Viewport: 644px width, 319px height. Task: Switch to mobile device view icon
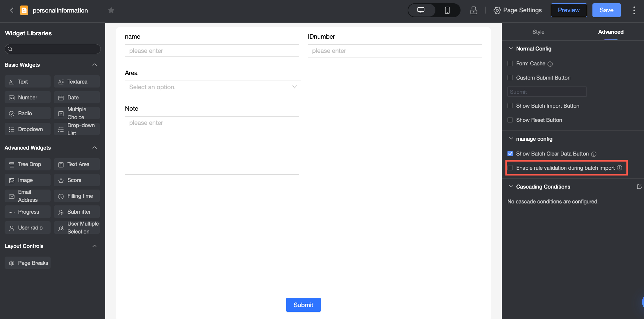(x=447, y=10)
